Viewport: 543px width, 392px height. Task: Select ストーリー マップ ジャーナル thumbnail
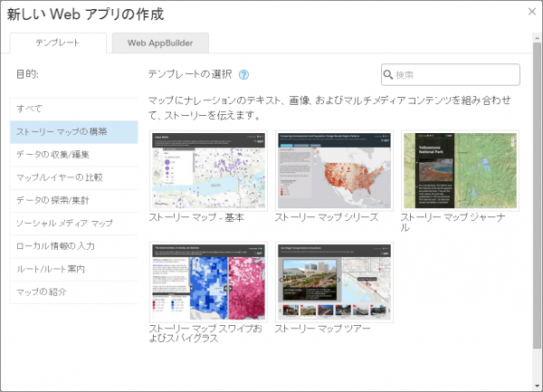(x=459, y=170)
